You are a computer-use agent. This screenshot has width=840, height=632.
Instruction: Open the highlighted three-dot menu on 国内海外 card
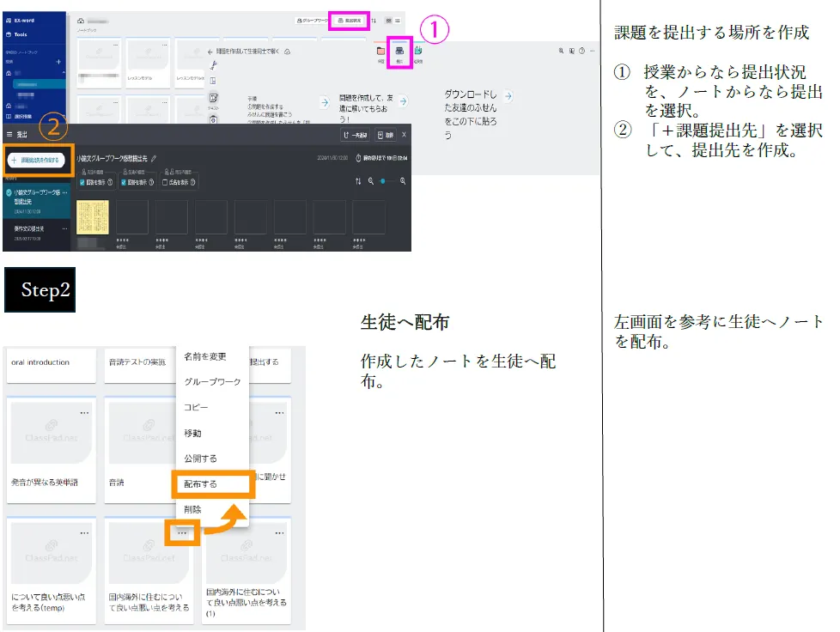pos(182,533)
